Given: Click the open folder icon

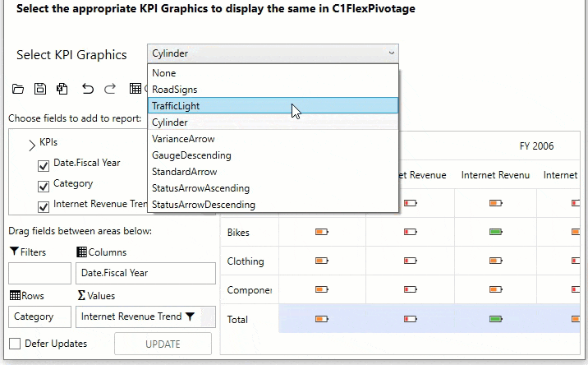Looking at the screenshot, I should coord(17,89).
